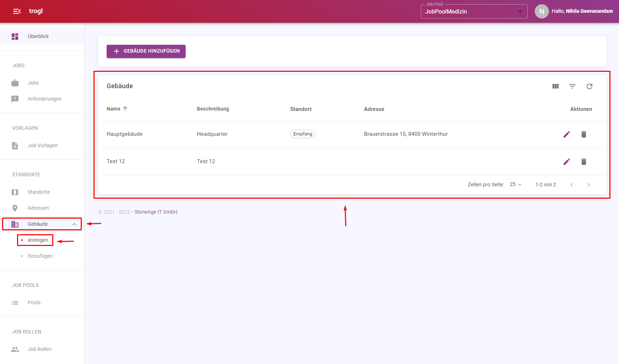
Task: Go to the previous table page
Action: [x=572, y=184]
